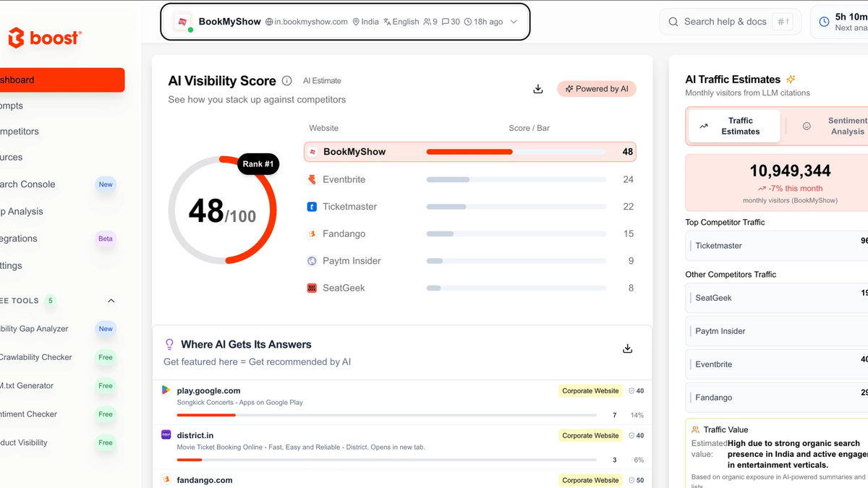Click Corporate Website tag on district.in row
The image size is (868, 488).
tap(590, 436)
